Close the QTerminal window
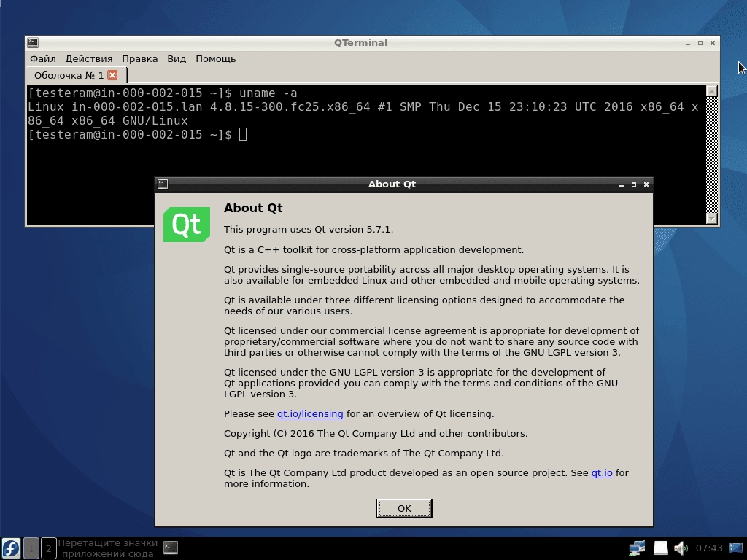The height and width of the screenshot is (560, 747). (x=712, y=43)
